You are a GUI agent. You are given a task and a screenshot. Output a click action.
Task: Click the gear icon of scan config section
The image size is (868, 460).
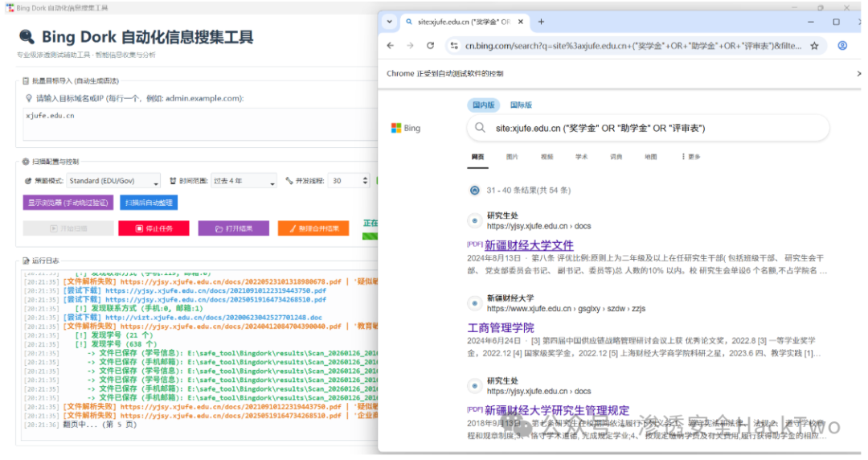point(26,162)
